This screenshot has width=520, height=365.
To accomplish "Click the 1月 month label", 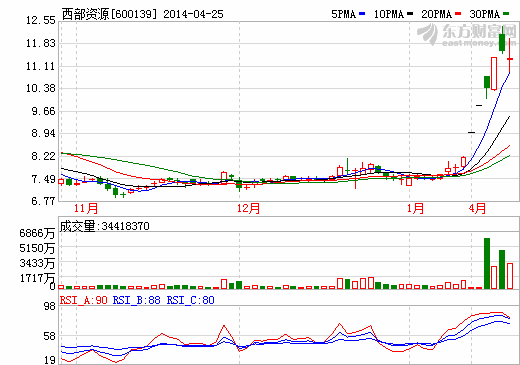I will (415, 209).
